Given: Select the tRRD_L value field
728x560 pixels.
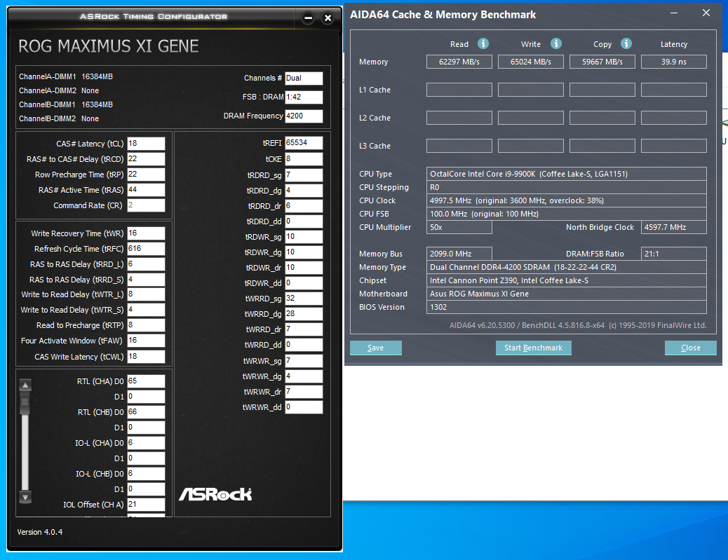Looking at the screenshot, I should 147,264.
